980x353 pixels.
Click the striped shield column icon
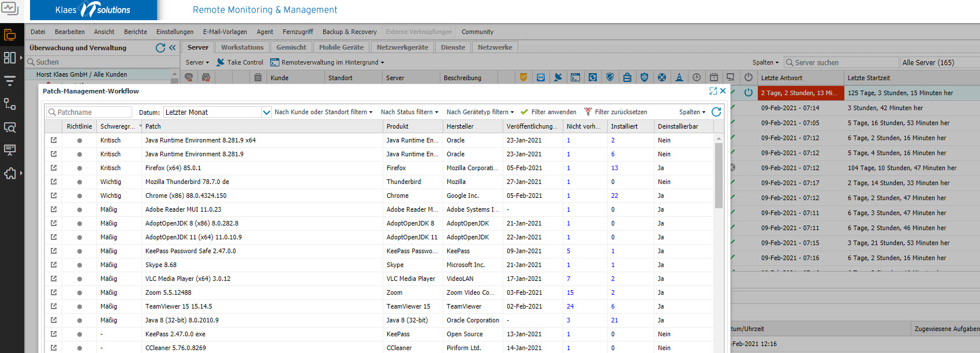610,77
